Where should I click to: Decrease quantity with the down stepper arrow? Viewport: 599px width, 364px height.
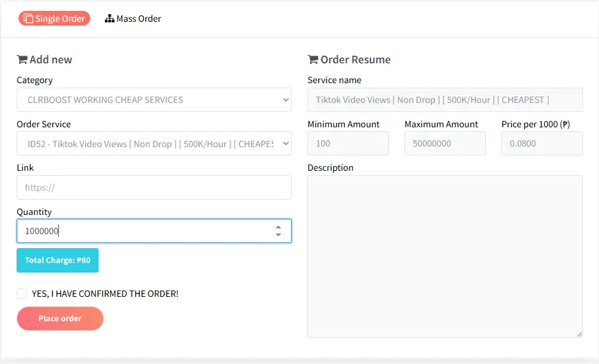click(x=278, y=235)
